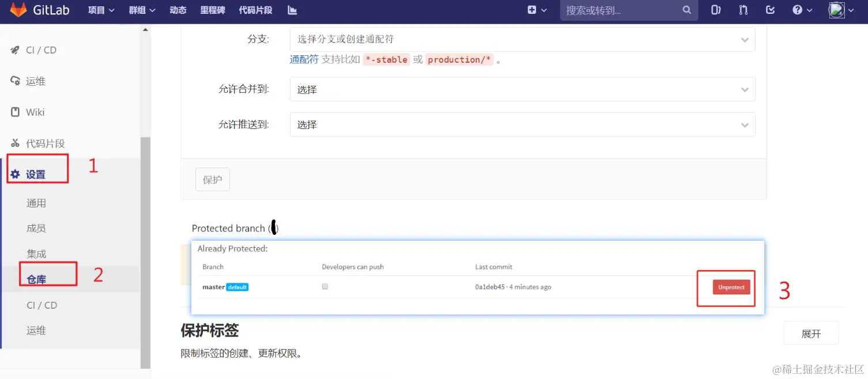Click the master branch name
Viewport: 868px width, 379px height.
tap(213, 287)
